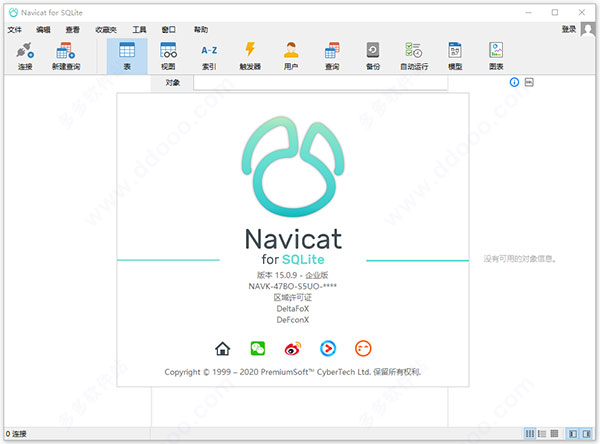Close the Navicat for SQLite window
Viewport: 600px width, 444px height.
coord(582,12)
